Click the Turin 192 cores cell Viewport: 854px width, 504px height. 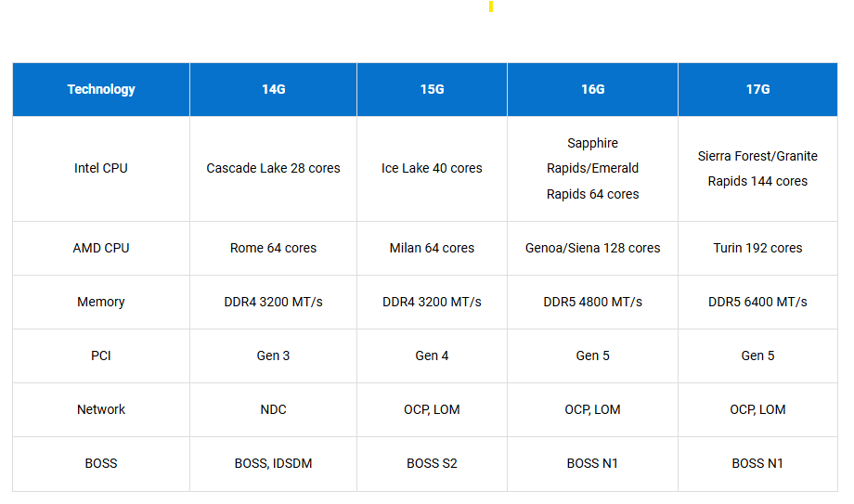point(757,249)
